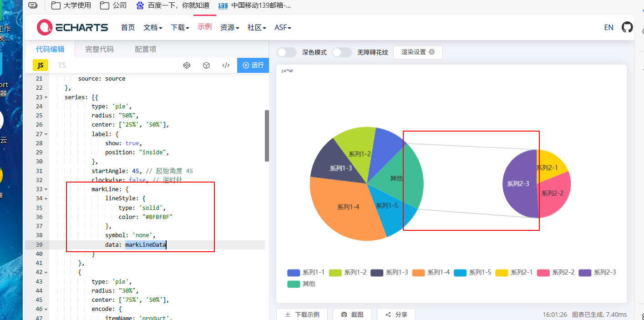This screenshot has width=644, height=320.
Task: Click the 下载示例 download button
Action: click(302, 315)
